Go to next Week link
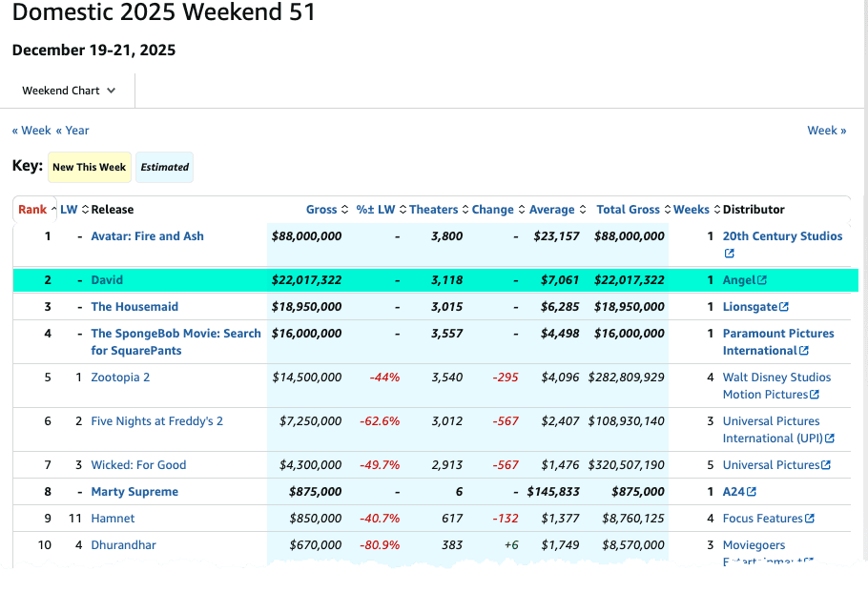The height and width of the screenshot is (592, 868). [826, 131]
